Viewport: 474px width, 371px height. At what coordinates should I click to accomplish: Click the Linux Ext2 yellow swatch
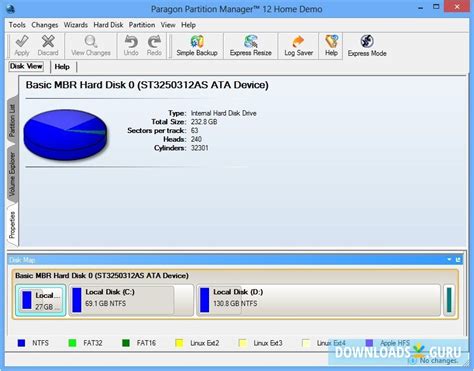coord(179,343)
